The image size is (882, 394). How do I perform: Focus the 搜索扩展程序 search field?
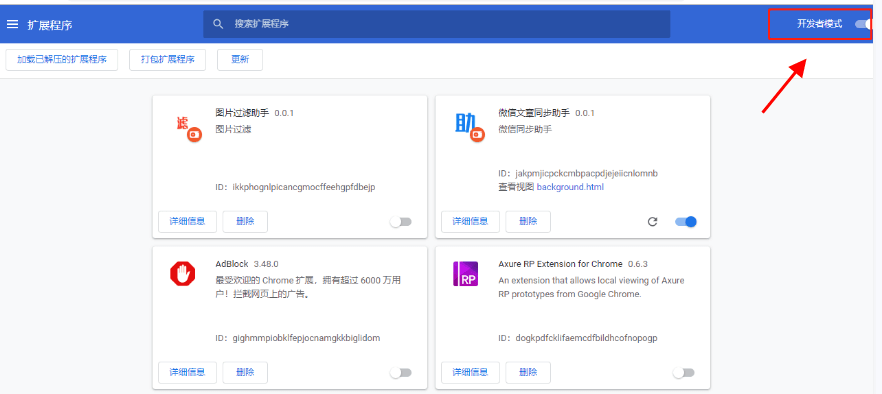(x=436, y=24)
